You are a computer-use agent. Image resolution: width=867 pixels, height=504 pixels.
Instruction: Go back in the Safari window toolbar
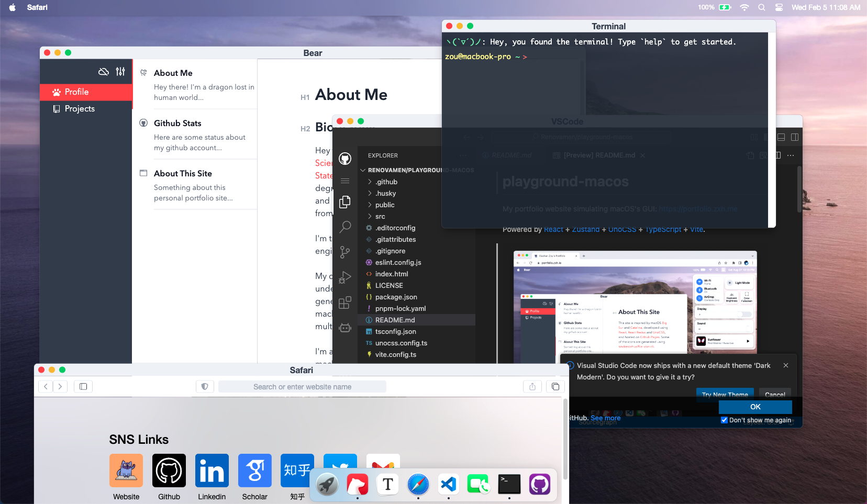click(x=46, y=387)
